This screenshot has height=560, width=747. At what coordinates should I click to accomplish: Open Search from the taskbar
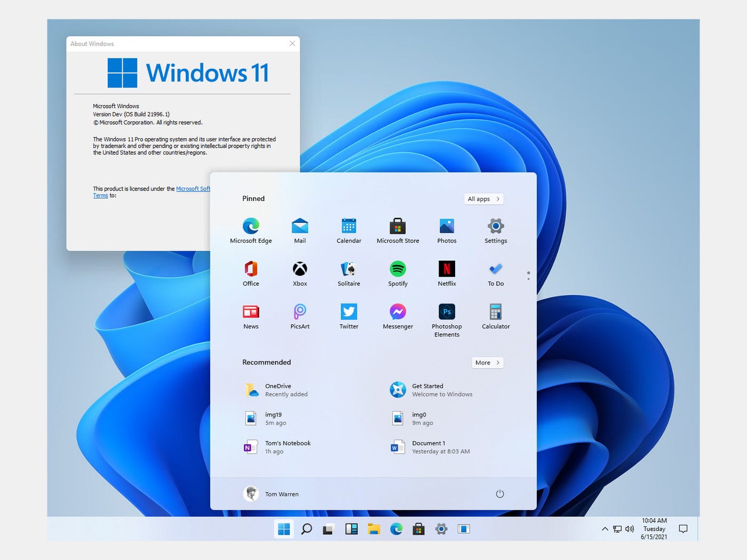point(306,529)
